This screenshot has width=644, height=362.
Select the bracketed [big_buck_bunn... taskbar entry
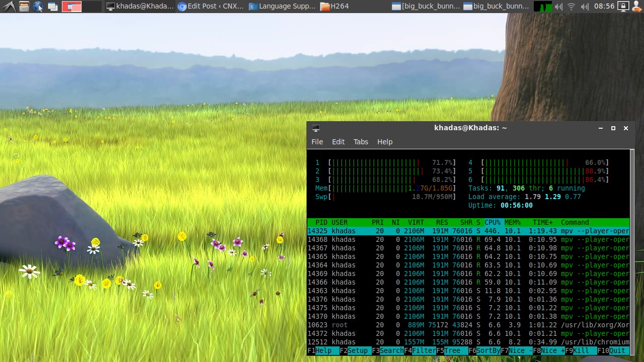point(426,7)
